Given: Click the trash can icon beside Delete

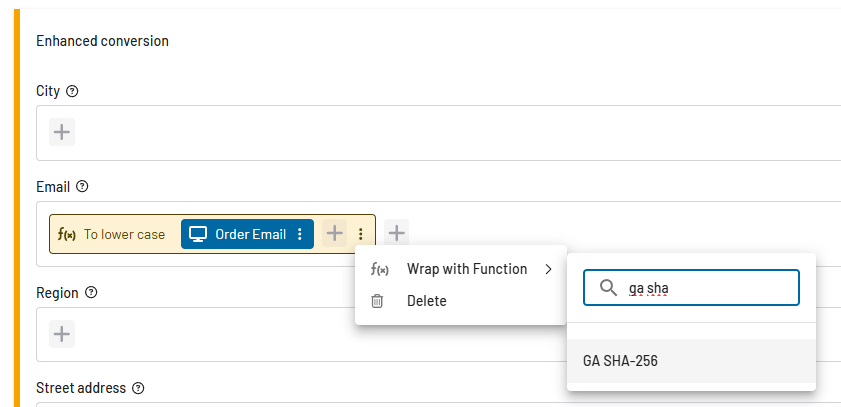Looking at the screenshot, I should tap(378, 301).
